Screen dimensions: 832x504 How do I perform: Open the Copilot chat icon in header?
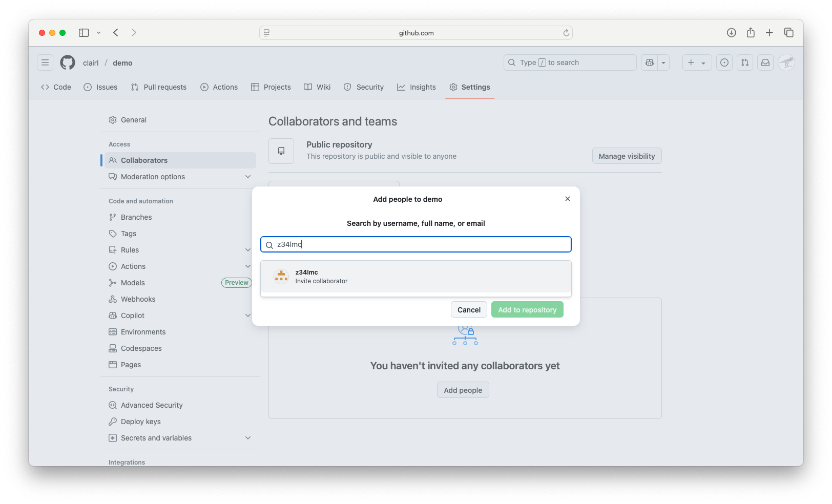coord(650,62)
